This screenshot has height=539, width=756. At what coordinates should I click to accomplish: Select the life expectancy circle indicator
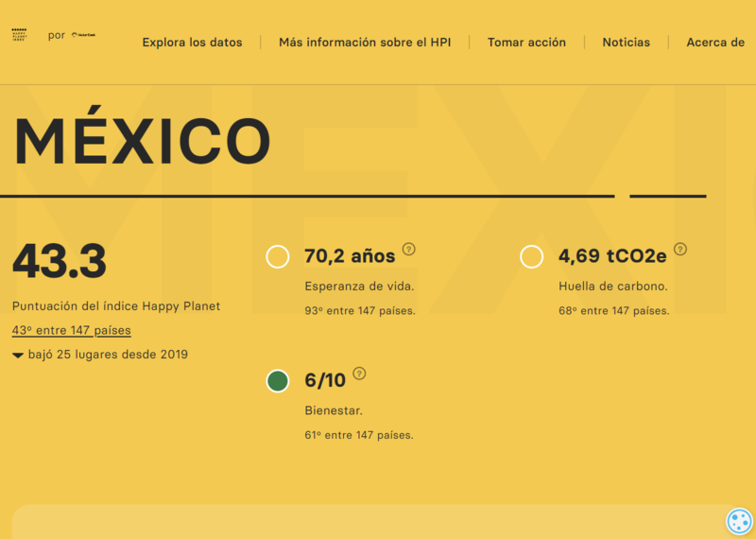point(278,256)
